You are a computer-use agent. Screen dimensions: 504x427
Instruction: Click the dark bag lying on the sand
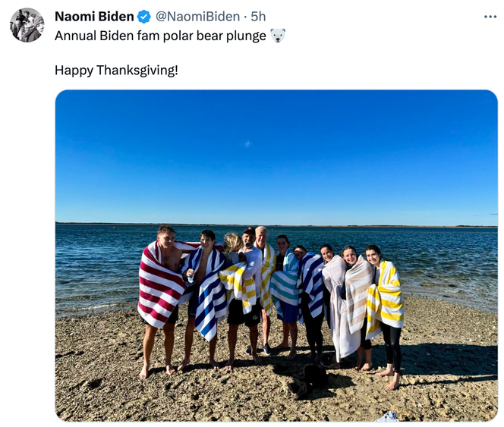pos(308,380)
